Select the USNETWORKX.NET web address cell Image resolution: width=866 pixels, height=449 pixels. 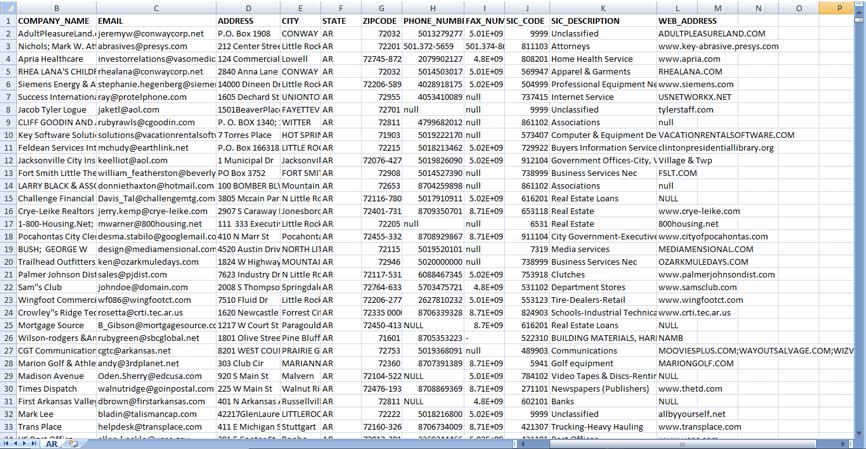(x=677, y=97)
